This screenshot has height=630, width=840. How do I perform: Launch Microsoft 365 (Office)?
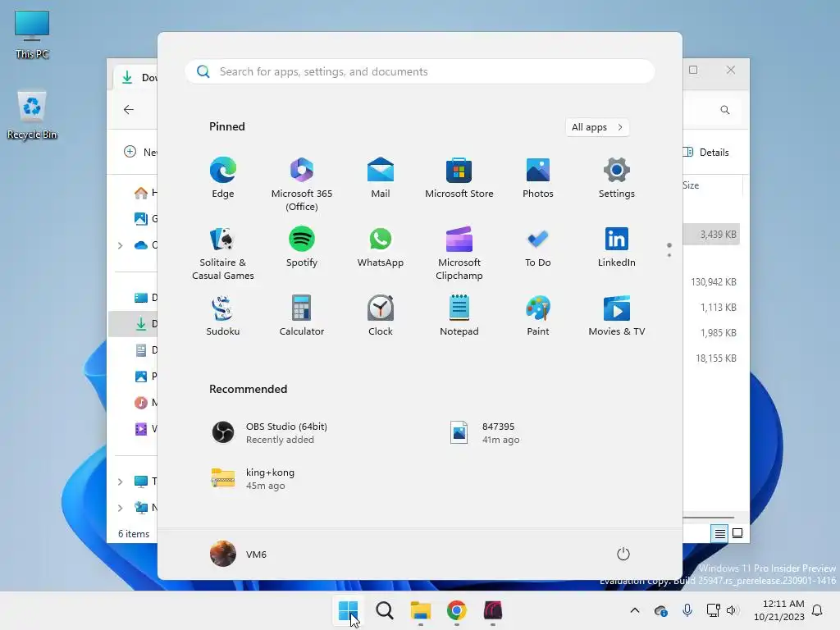click(x=302, y=185)
